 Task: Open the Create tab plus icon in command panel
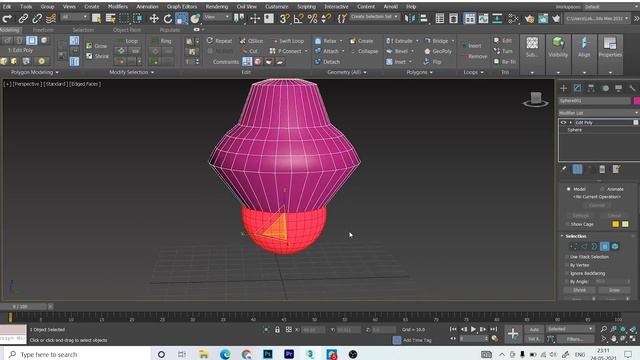tap(564, 88)
